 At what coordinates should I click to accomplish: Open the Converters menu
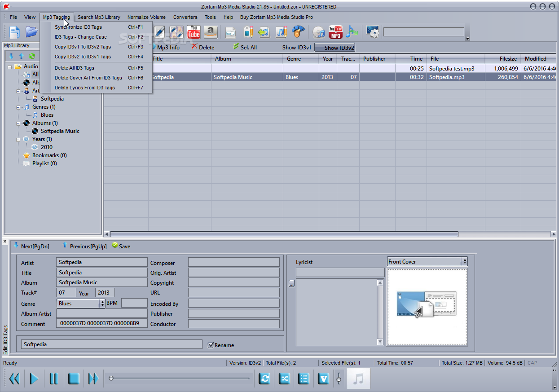tap(185, 17)
